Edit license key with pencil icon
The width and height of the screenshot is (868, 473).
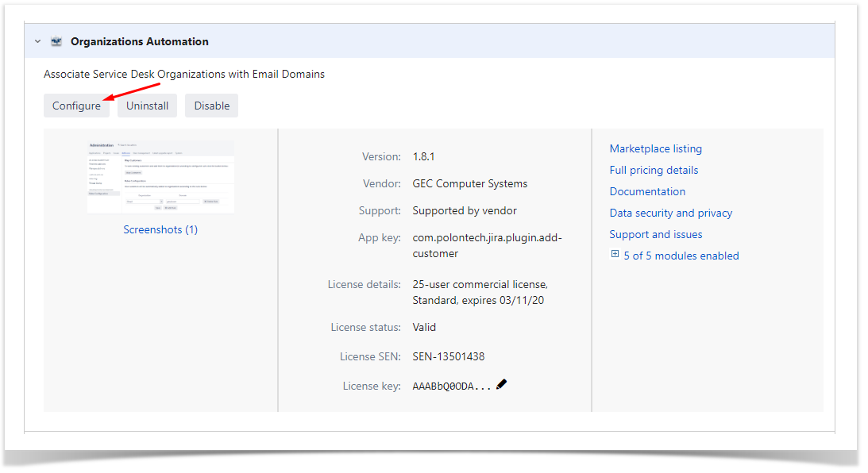click(501, 385)
